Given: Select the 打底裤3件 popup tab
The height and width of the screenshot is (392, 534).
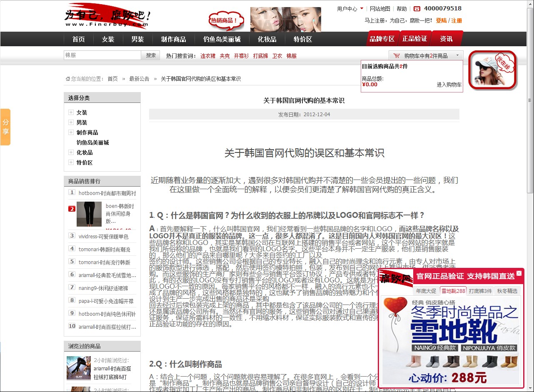Looking at the screenshot, I should (x=480, y=291).
